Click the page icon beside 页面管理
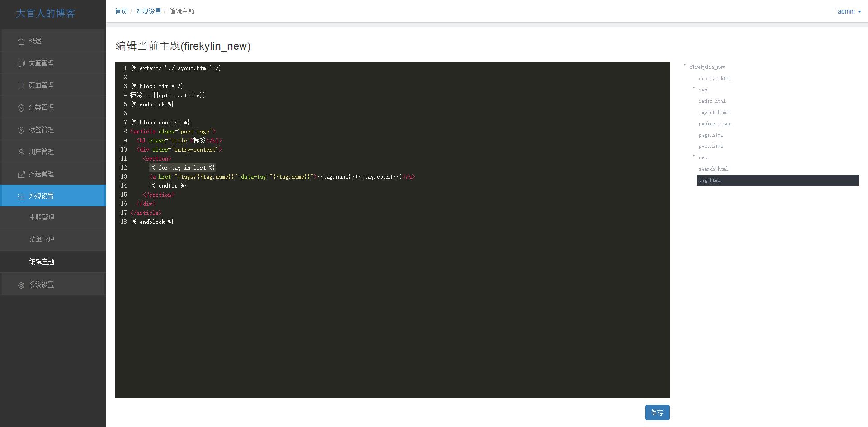 [21, 86]
